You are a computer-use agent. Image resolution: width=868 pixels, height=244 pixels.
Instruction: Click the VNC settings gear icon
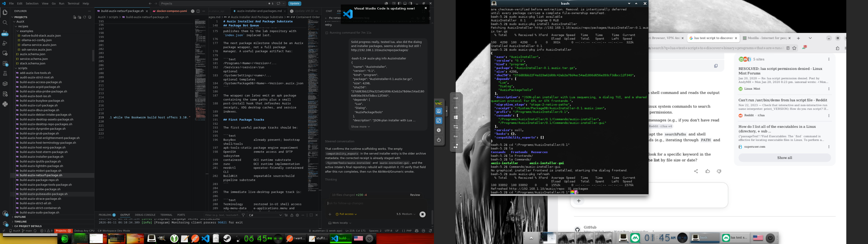click(439, 130)
